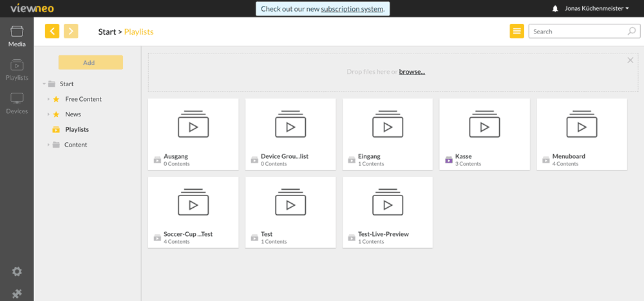Click Playlists in the breadcrumb
The height and width of the screenshot is (301, 644).
[139, 32]
